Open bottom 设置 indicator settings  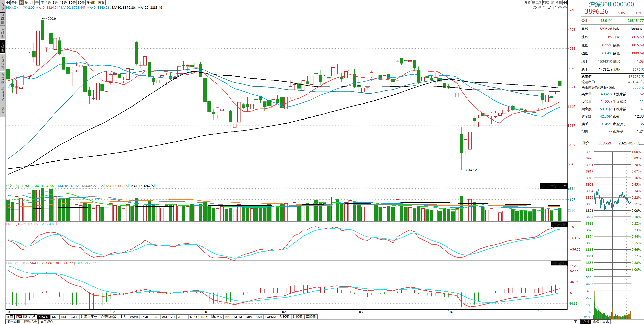click(10, 317)
